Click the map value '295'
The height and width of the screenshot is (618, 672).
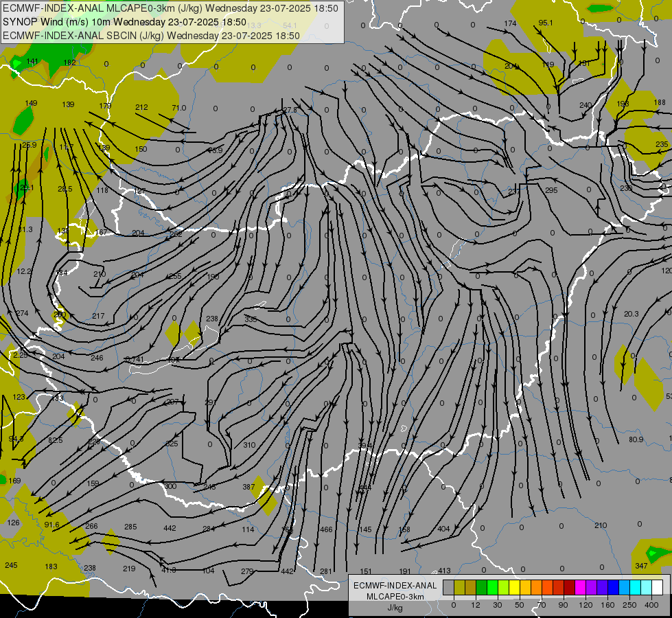click(x=551, y=190)
